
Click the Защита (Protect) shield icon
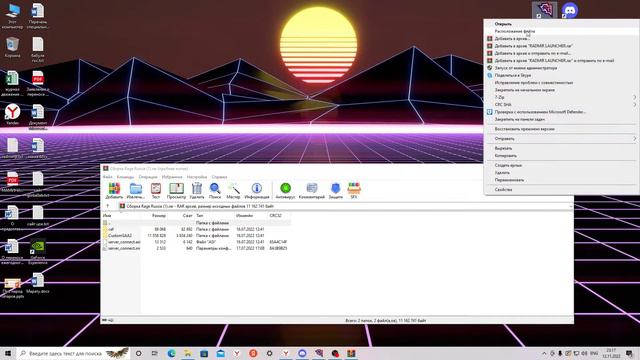(x=336, y=191)
